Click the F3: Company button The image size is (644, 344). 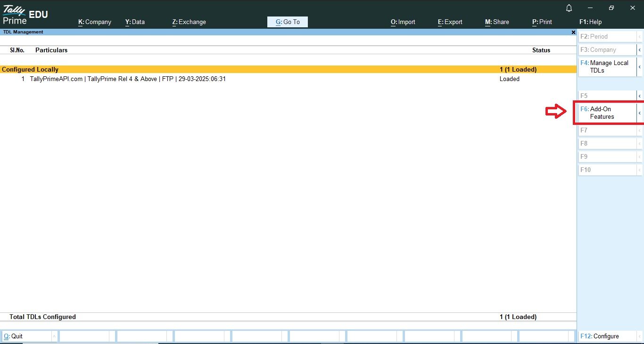click(608, 49)
